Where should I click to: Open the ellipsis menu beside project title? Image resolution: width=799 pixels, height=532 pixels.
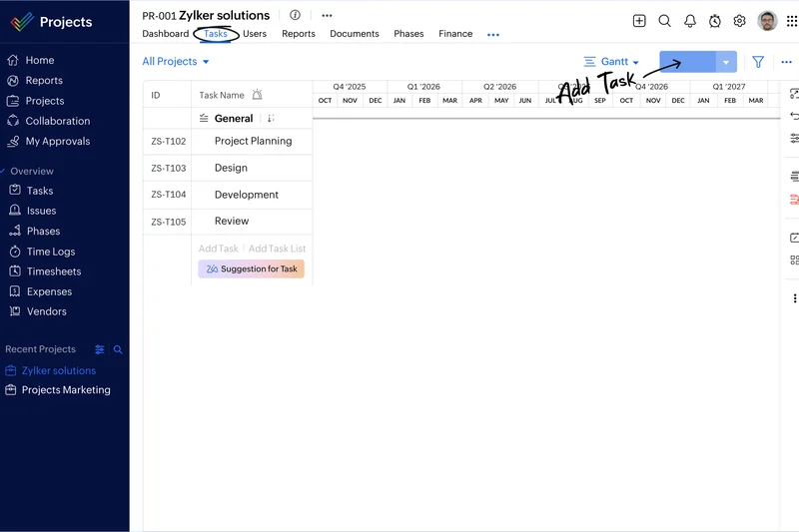[328, 15]
